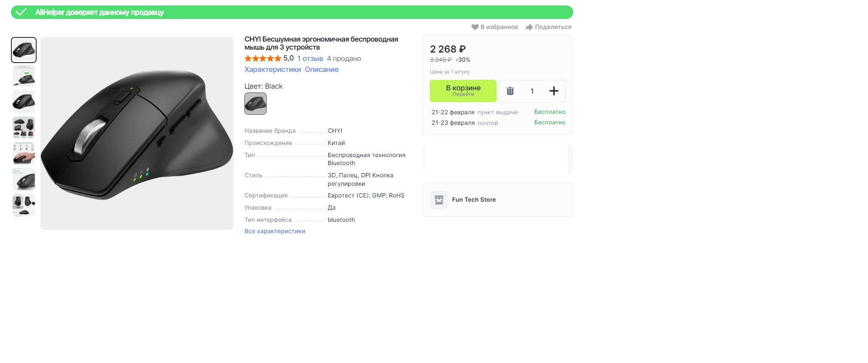This screenshot has height=363, width=868.
Task: Expand 'Все характеристики' list
Action: click(x=275, y=231)
